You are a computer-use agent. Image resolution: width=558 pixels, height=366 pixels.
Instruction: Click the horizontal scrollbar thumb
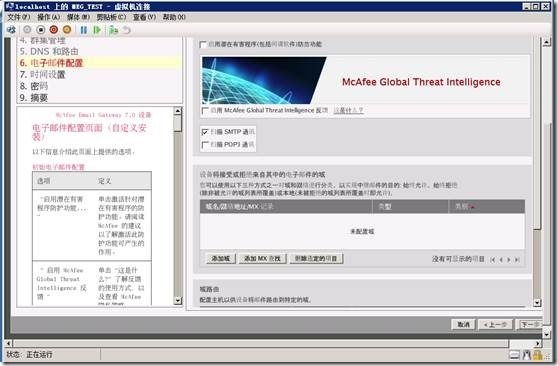[261, 343]
